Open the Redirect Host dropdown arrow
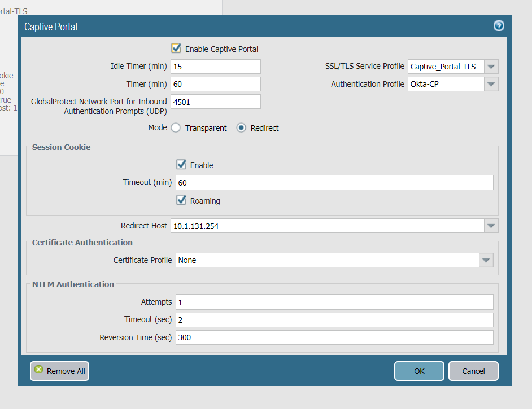 (491, 226)
